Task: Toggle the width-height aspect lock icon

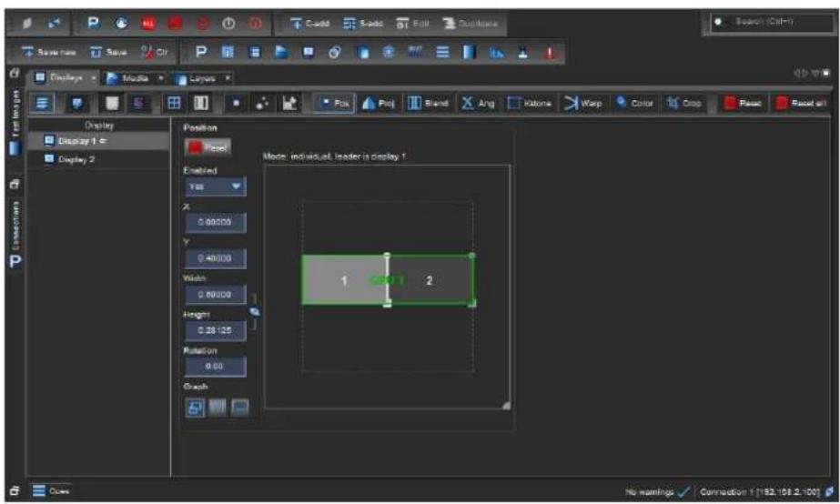Action: [255, 312]
